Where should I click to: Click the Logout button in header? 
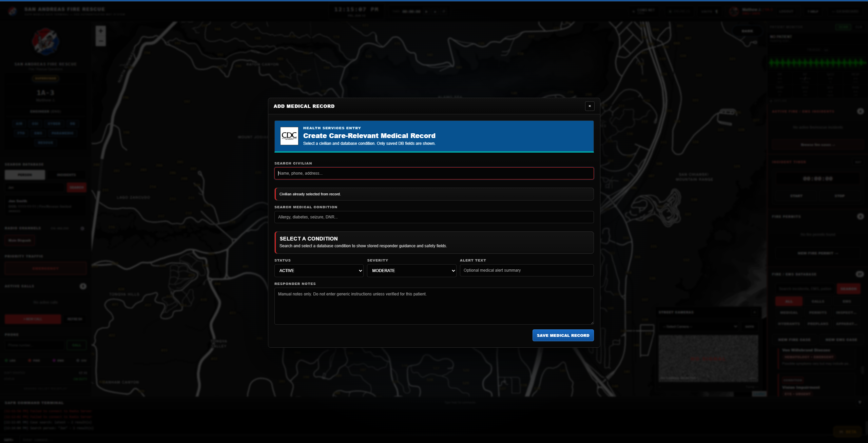tap(786, 12)
